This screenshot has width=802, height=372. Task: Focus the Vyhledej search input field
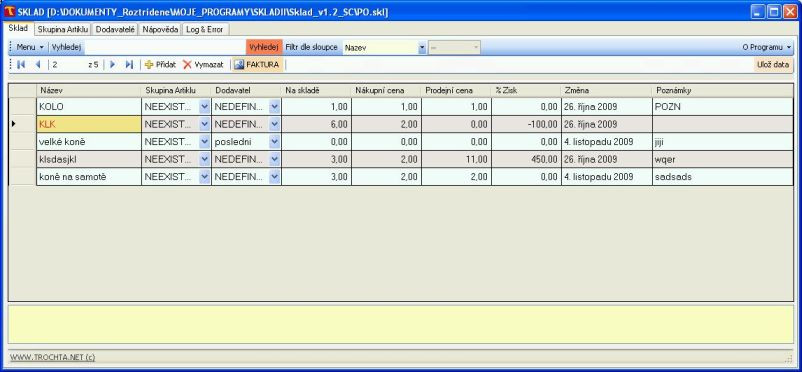coord(165,48)
